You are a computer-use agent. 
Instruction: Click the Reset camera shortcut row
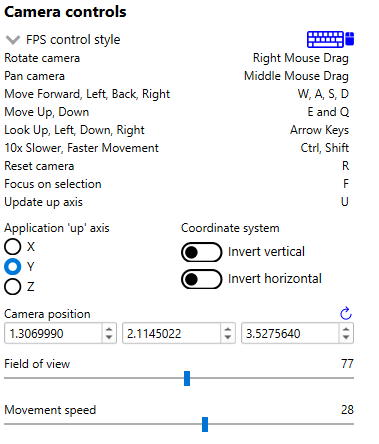(x=177, y=166)
